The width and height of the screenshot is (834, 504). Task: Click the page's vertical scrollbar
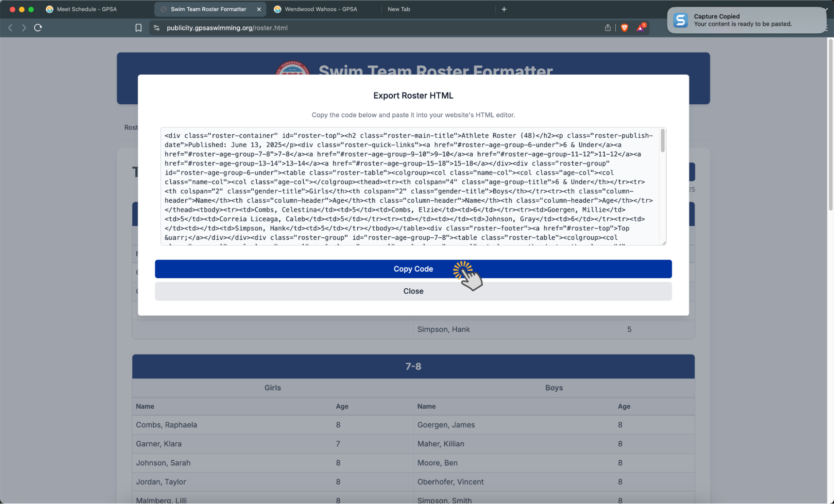tap(830, 125)
